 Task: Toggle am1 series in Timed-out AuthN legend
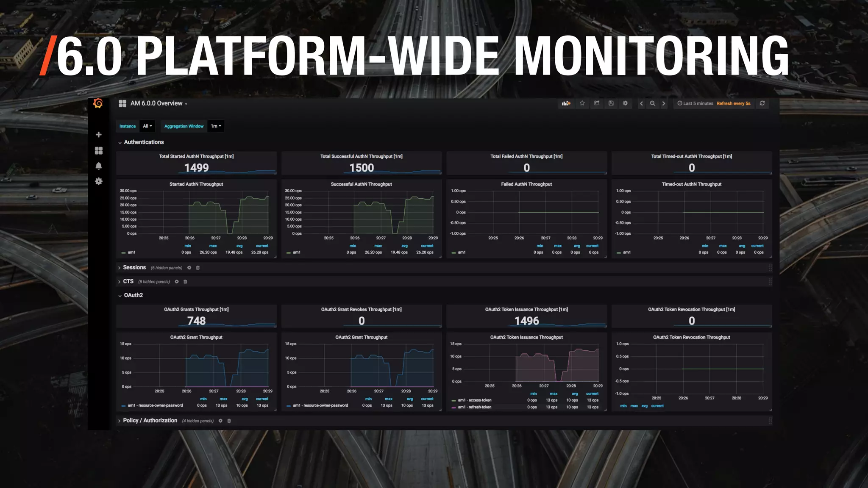point(627,252)
